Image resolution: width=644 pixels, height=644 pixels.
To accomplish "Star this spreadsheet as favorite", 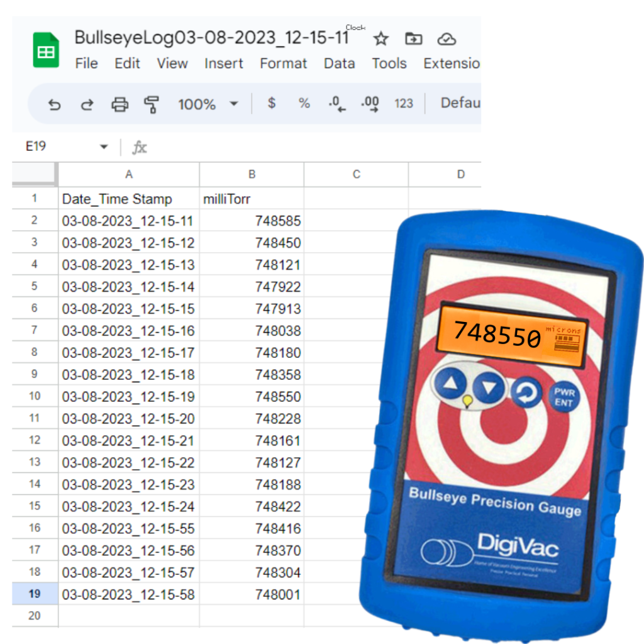I will [380, 39].
